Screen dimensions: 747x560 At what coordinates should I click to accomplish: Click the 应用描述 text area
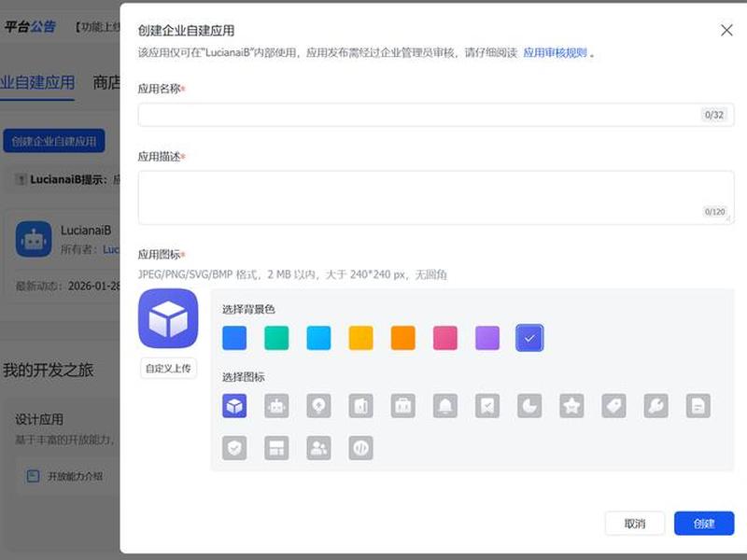(x=436, y=198)
